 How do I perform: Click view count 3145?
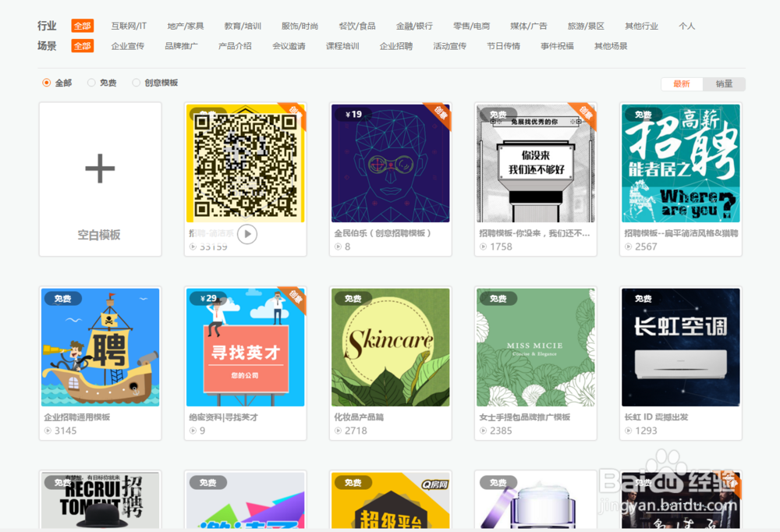click(66, 431)
